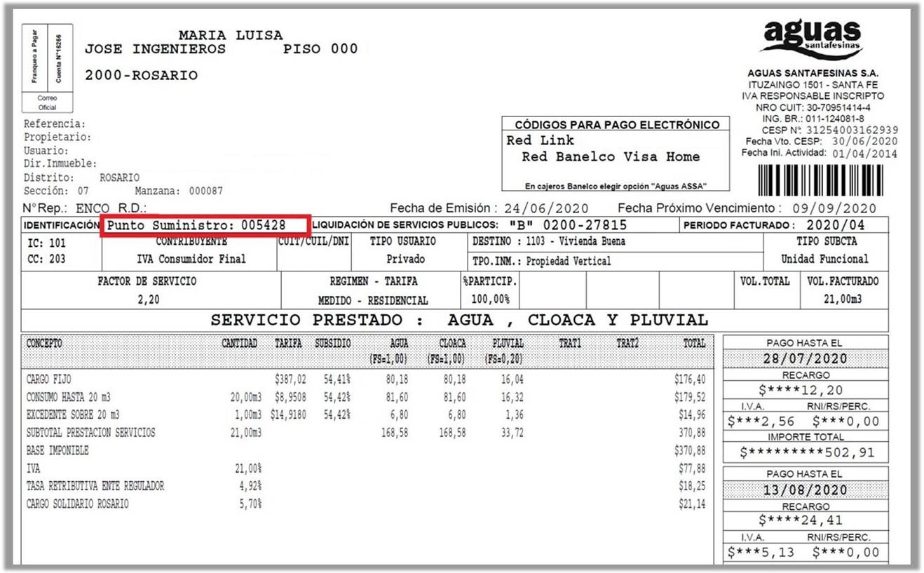The image size is (924, 573).
Task: Select the Red Banelco Visa Home line
Action: (x=611, y=157)
